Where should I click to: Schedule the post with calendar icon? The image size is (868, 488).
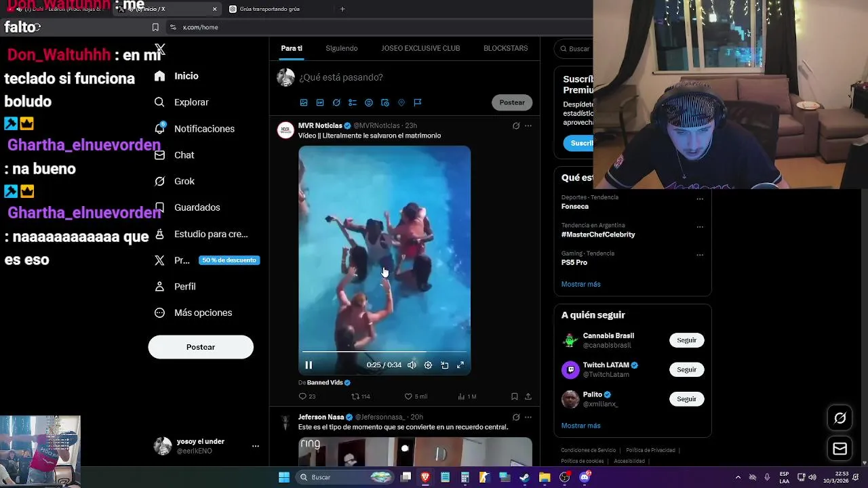(385, 102)
